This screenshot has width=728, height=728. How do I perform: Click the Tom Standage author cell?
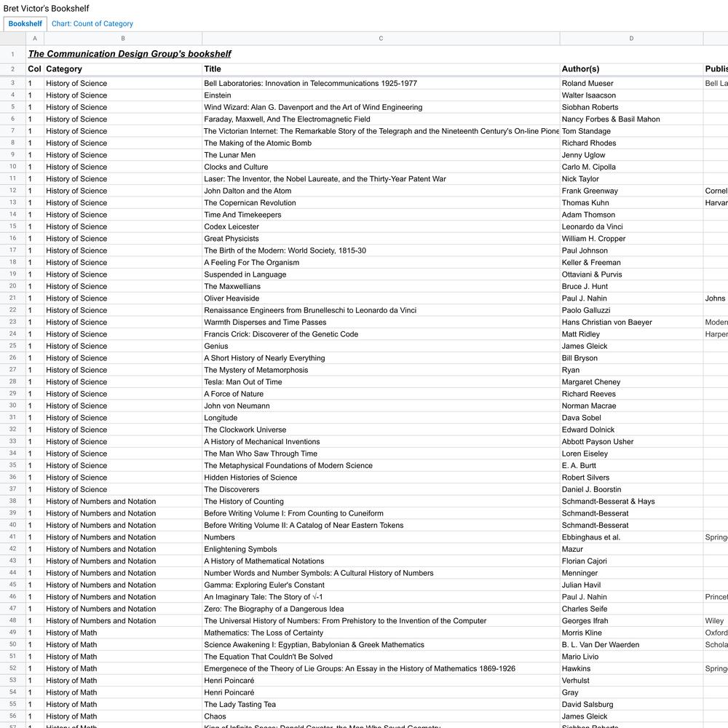click(x=631, y=131)
